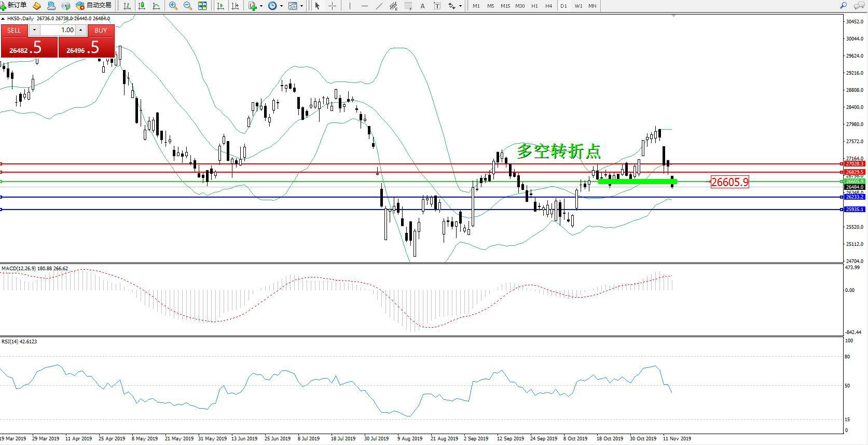Click the zoom out magnifier icon

[x=187, y=6]
